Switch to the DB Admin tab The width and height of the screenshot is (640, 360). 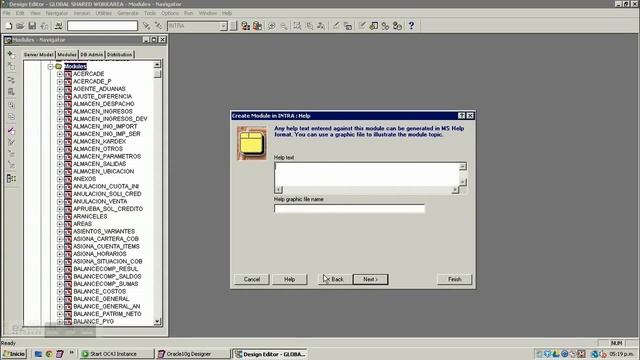click(91, 55)
